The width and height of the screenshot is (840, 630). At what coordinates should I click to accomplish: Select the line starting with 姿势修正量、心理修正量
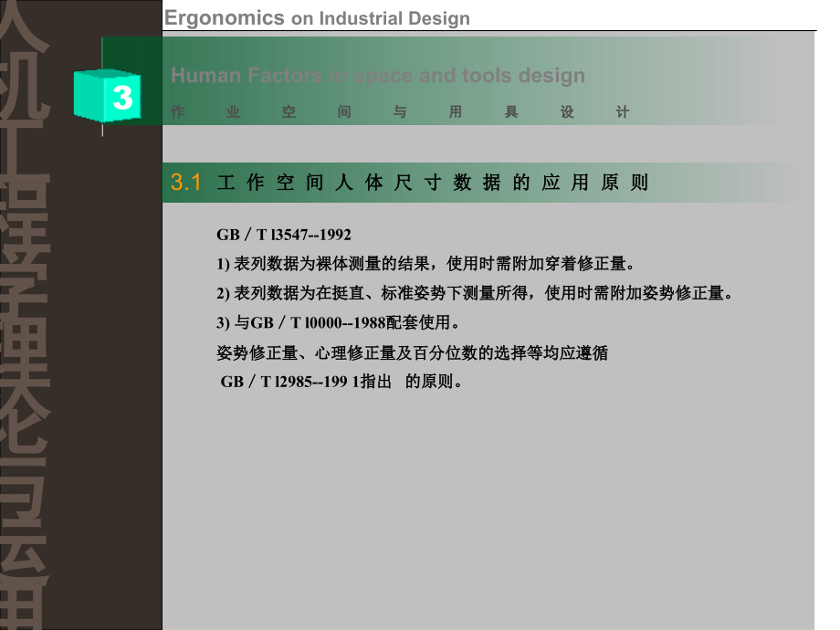click(x=413, y=352)
